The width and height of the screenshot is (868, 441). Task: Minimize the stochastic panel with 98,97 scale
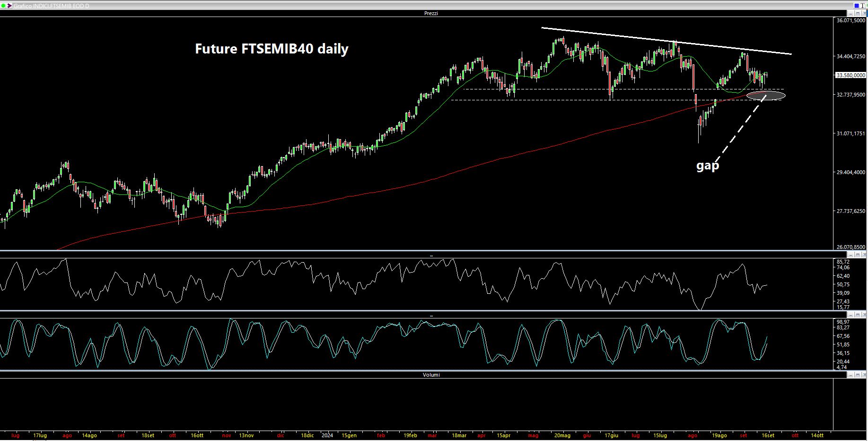850,315
